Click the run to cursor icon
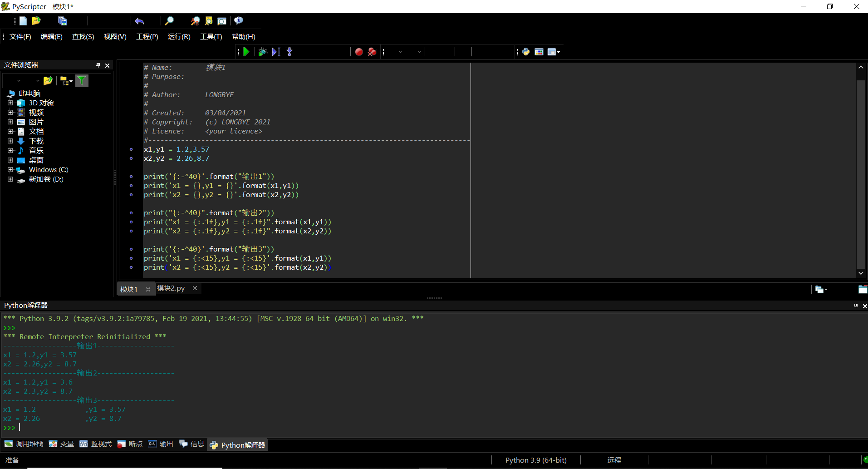 276,52
